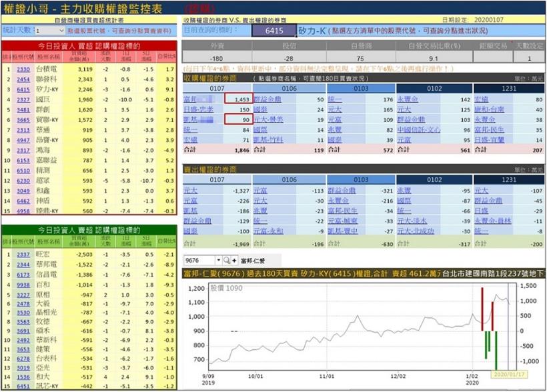The height and width of the screenshot is (392, 547).
Task: Click the 0106 selling brokers date header
Action: (x=290, y=179)
